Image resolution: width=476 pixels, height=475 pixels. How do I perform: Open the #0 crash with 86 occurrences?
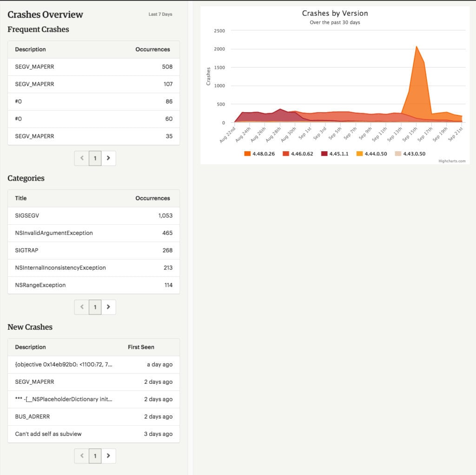tap(93, 101)
